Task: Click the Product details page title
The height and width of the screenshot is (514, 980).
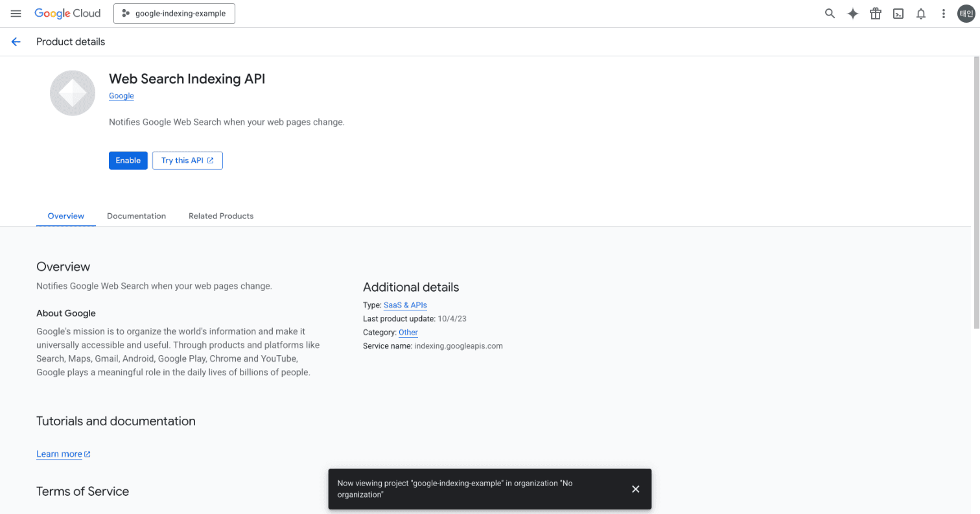Action: point(71,42)
